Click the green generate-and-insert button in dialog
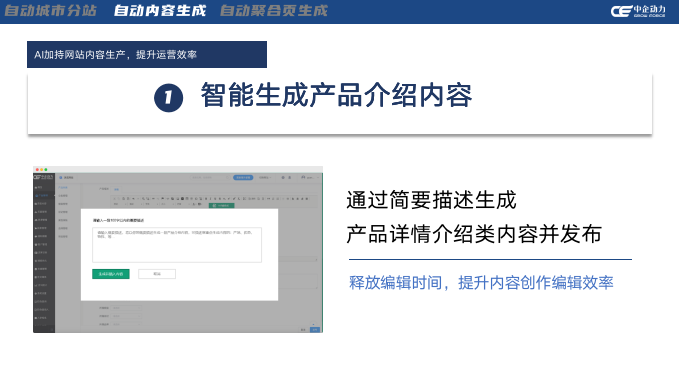 click(x=111, y=274)
